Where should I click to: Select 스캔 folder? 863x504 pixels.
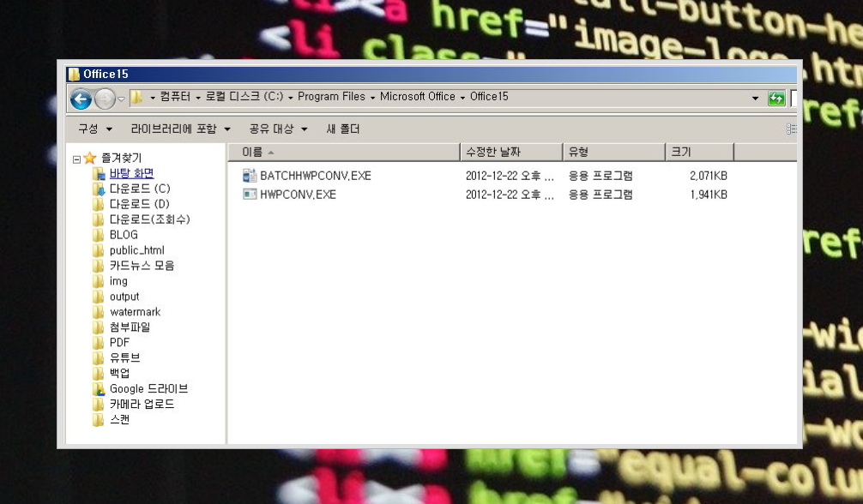(119, 419)
